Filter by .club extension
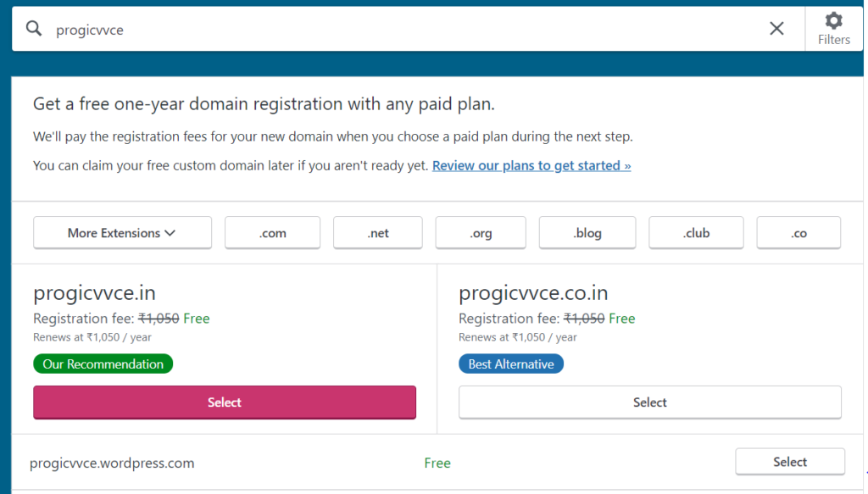This screenshot has height=494, width=868. (696, 233)
